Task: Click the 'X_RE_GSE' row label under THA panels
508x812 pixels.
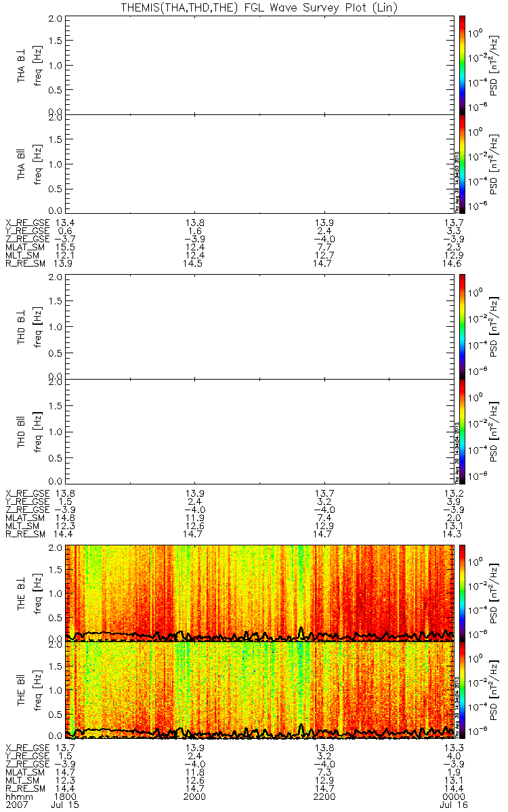Action: coord(26,222)
